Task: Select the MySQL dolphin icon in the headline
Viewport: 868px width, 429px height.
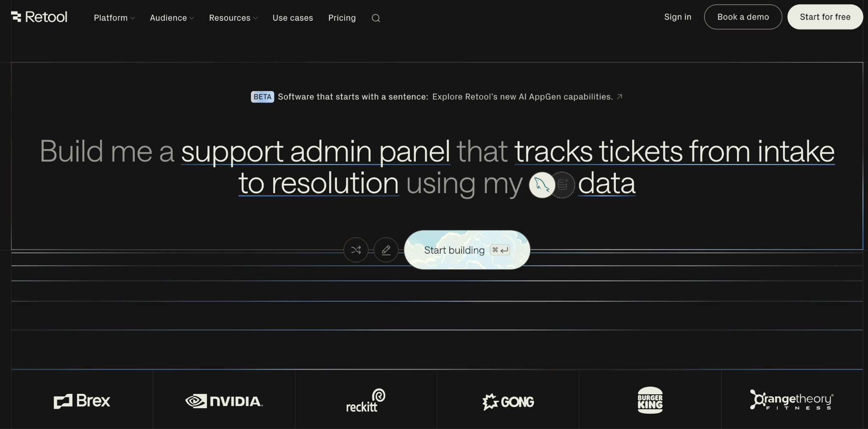Action: [542, 185]
